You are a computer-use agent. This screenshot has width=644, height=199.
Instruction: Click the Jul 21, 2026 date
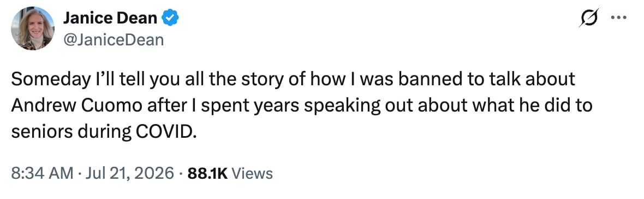click(x=129, y=173)
